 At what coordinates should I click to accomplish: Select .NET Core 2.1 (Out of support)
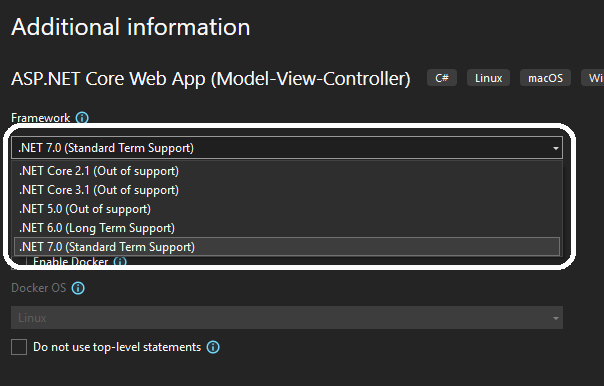tap(287, 171)
